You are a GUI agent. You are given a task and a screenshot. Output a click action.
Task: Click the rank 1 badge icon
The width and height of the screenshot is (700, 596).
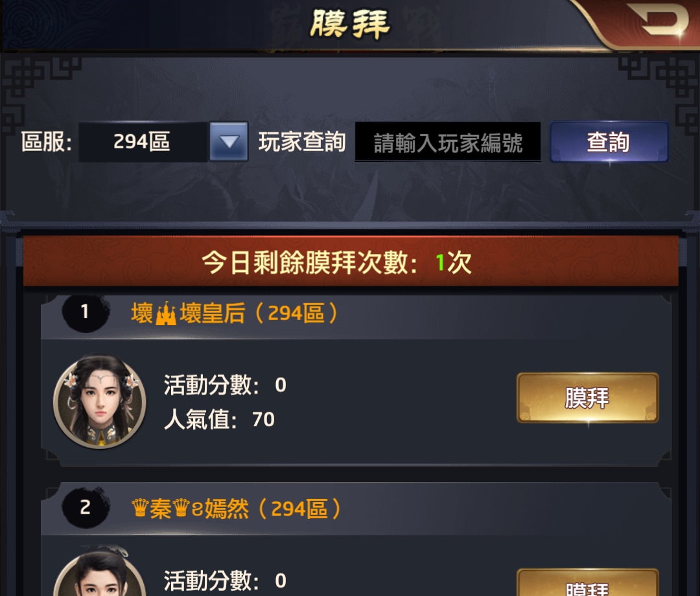point(86,312)
